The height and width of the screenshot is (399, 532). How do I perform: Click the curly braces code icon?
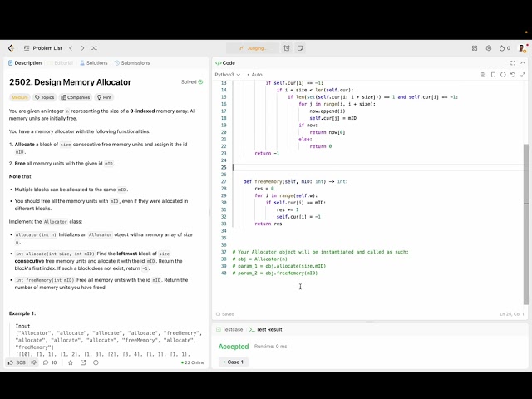[x=503, y=75]
